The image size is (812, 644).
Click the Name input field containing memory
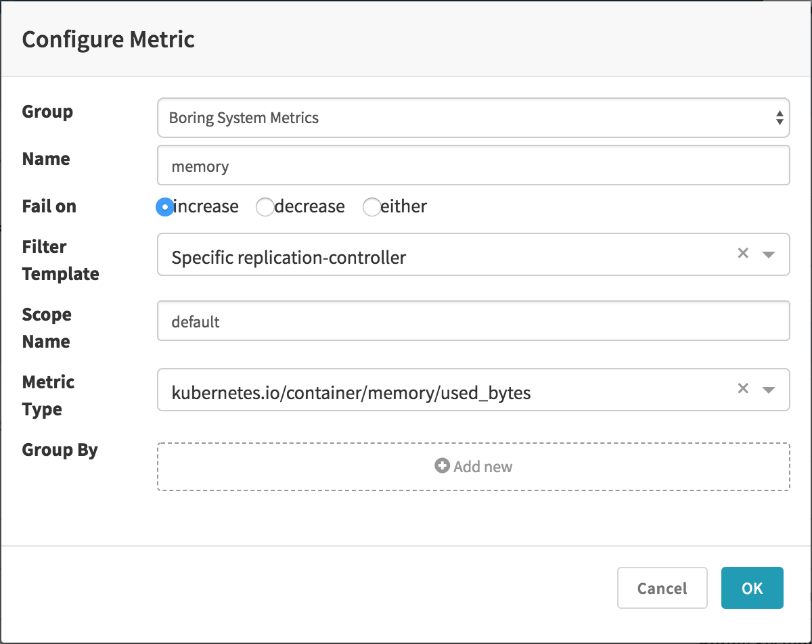pyautogui.click(x=474, y=166)
